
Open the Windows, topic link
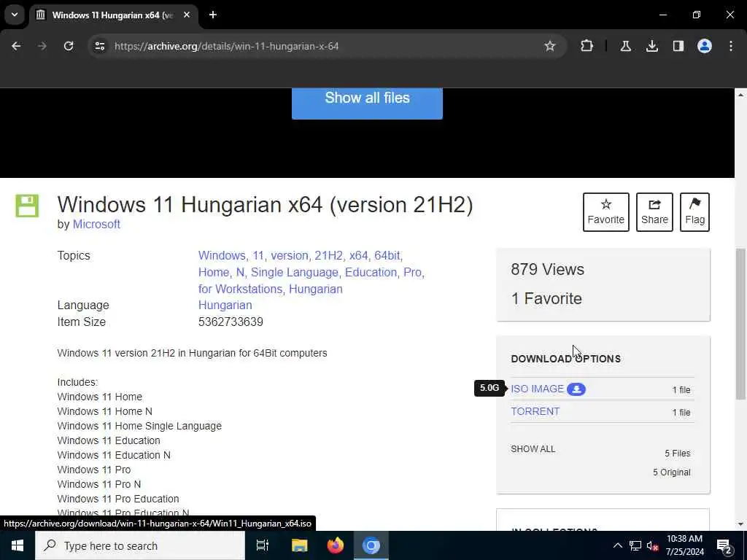point(222,256)
